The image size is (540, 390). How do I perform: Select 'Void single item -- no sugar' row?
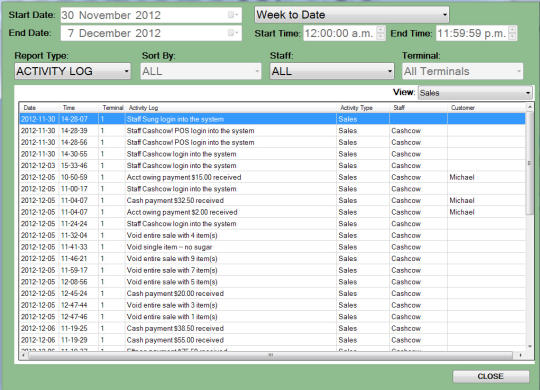click(272, 247)
